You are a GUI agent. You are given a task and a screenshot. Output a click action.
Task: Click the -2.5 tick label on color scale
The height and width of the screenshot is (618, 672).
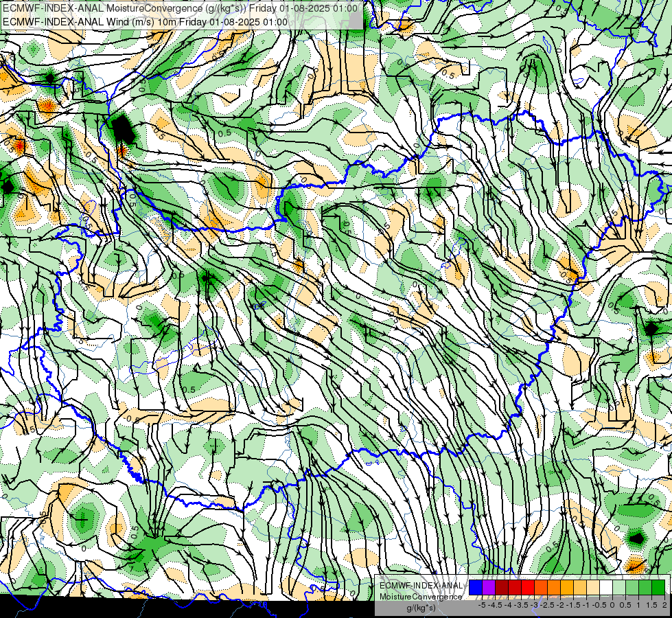pyautogui.click(x=548, y=605)
